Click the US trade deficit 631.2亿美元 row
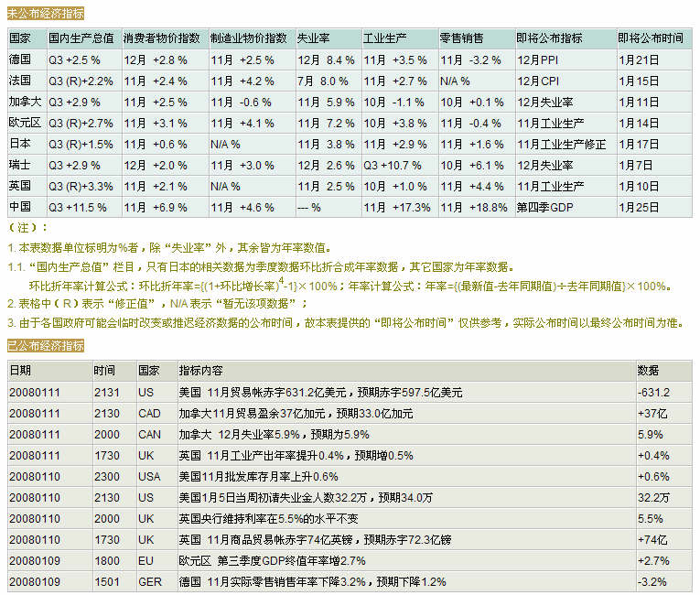This screenshot has width=700, height=595. tap(350, 393)
